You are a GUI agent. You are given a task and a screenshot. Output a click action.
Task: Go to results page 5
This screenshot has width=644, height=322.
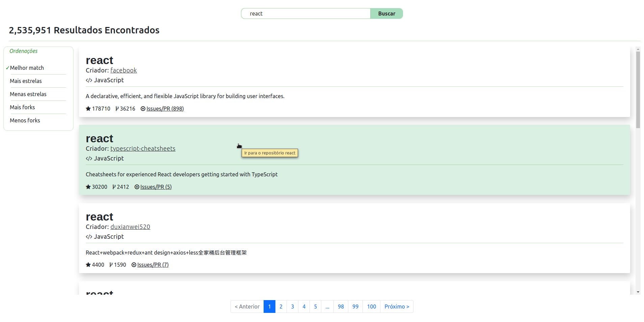click(x=315, y=306)
